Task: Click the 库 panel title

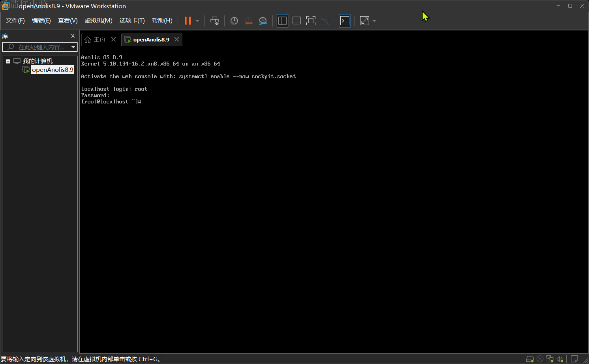Action: tap(5, 36)
